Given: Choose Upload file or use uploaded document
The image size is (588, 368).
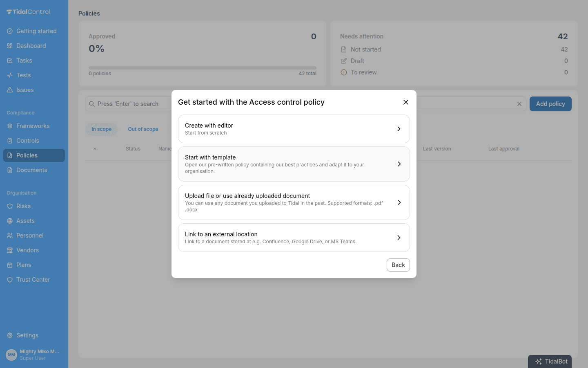Looking at the screenshot, I should click(294, 202).
